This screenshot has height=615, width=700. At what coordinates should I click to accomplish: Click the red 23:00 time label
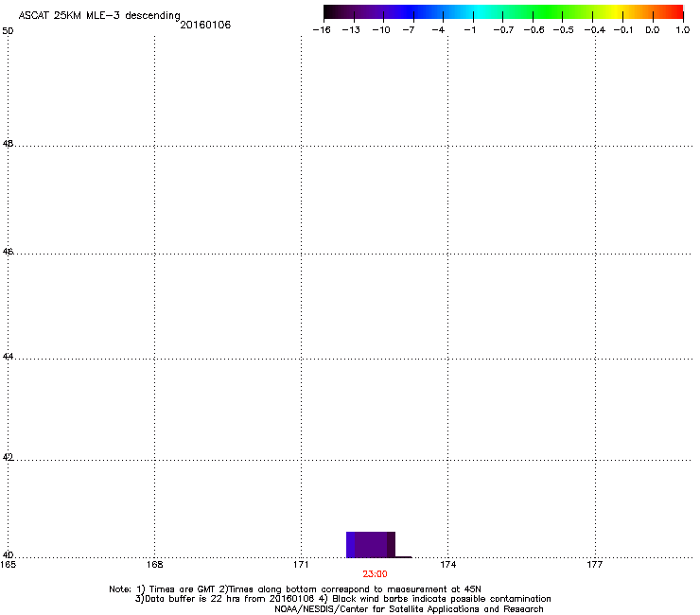(375, 574)
